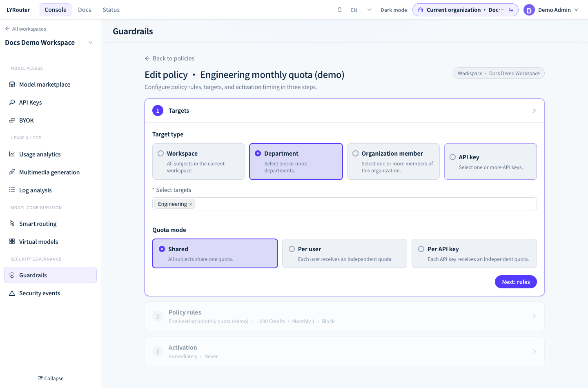Choose the Per API key quota mode
Screen dimensions: 588x388
[x=474, y=254]
